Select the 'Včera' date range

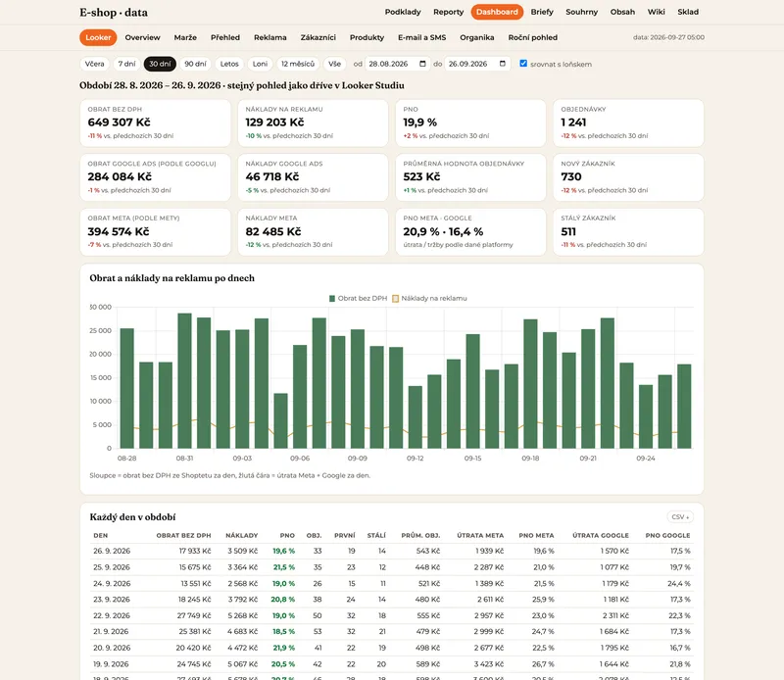tap(94, 64)
